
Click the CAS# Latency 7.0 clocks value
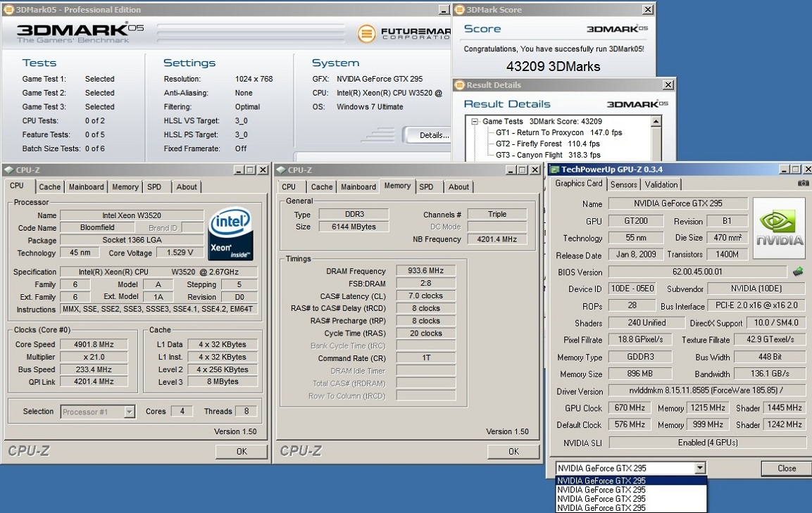tap(425, 296)
